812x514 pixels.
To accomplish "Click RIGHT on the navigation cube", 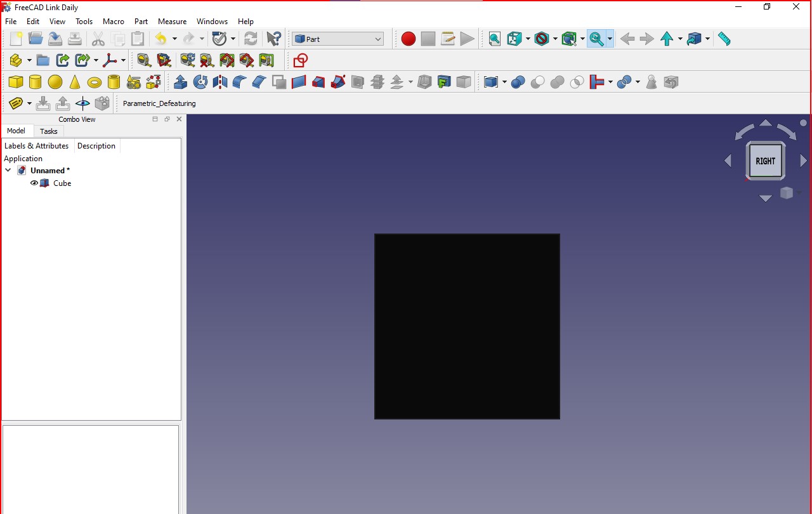I will tap(765, 161).
